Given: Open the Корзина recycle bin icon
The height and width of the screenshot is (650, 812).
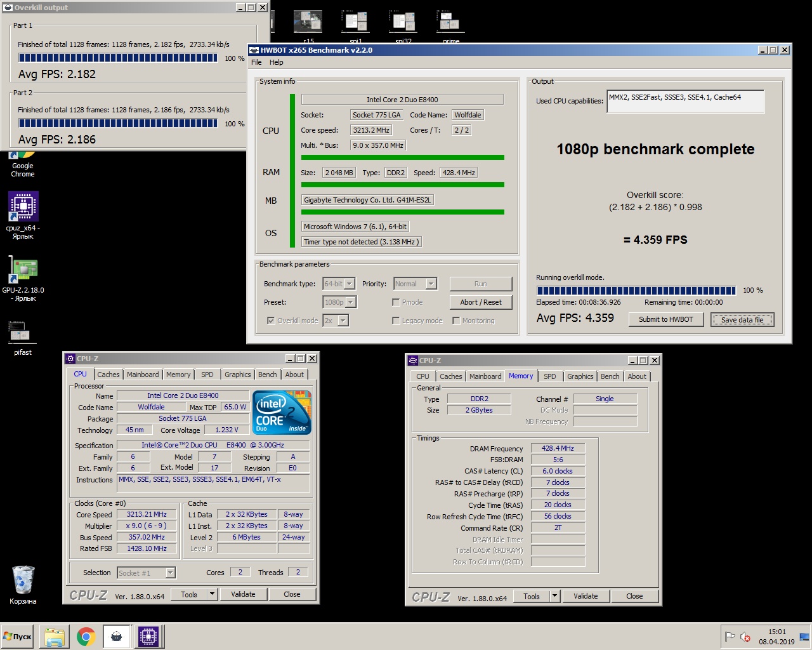Looking at the screenshot, I should [x=23, y=585].
